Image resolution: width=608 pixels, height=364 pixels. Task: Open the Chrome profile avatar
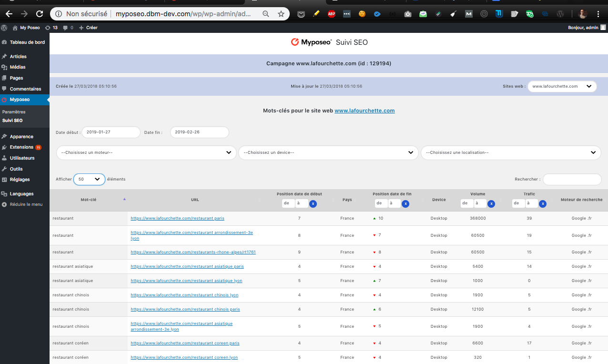pyautogui.click(x=583, y=14)
